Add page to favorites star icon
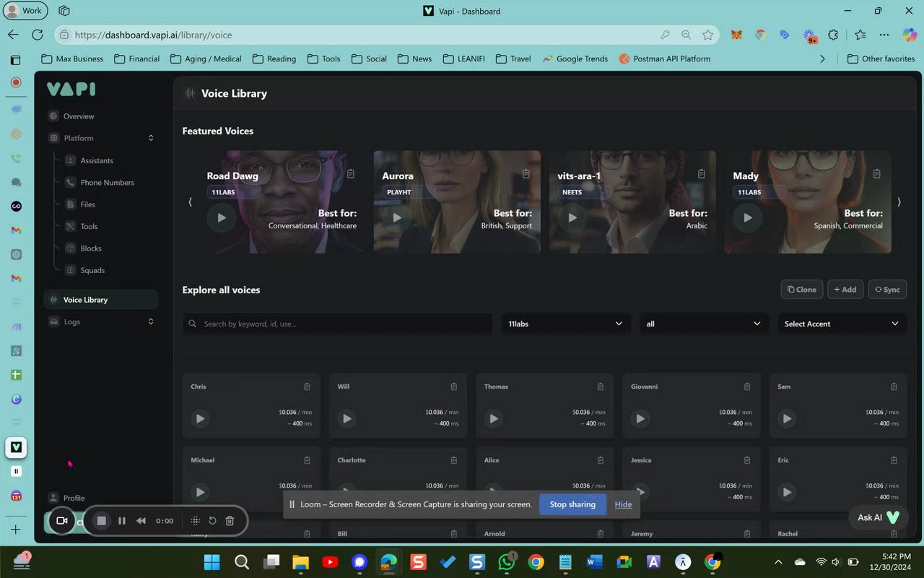The image size is (924, 578). [707, 35]
